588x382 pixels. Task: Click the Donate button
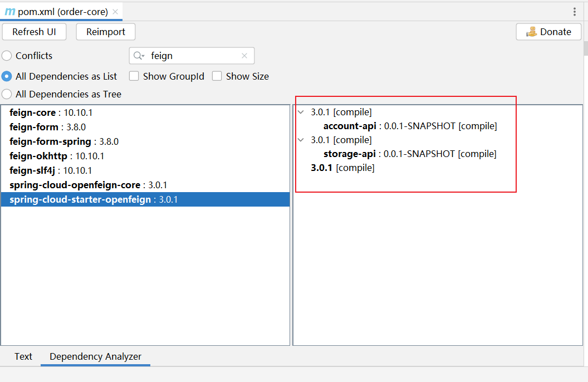pos(548,32)
